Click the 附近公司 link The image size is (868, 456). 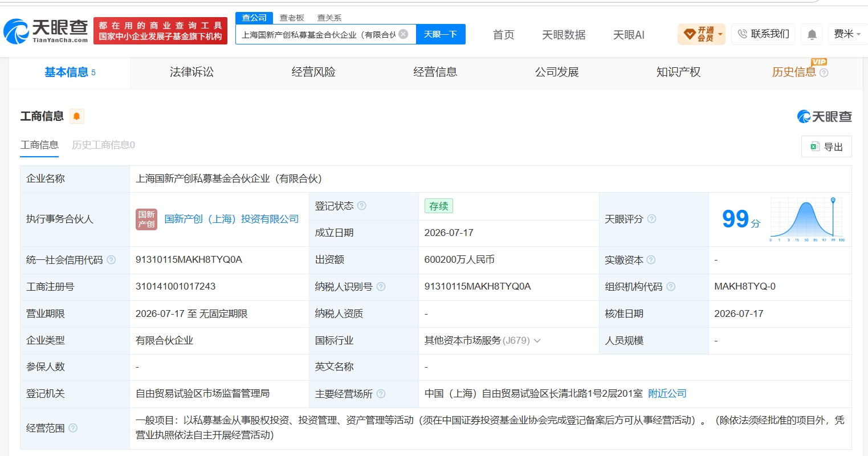tap(667, 394)
